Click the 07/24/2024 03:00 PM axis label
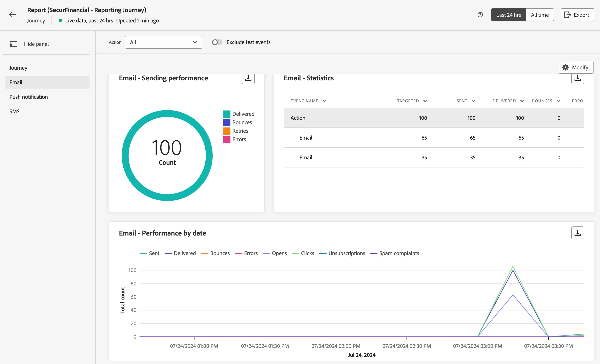600x364 pixels. (x=477, y=346)
